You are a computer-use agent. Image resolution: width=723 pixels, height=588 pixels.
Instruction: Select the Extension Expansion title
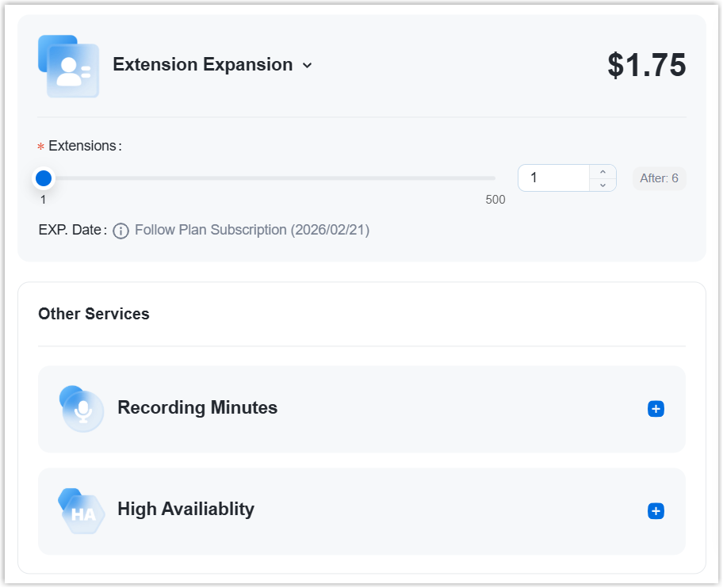[x=202, y=65]
